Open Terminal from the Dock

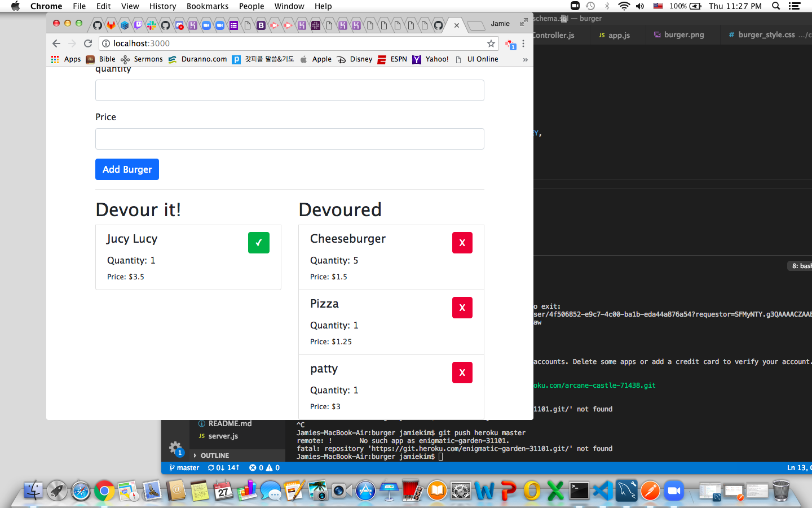tap(579, 491)
